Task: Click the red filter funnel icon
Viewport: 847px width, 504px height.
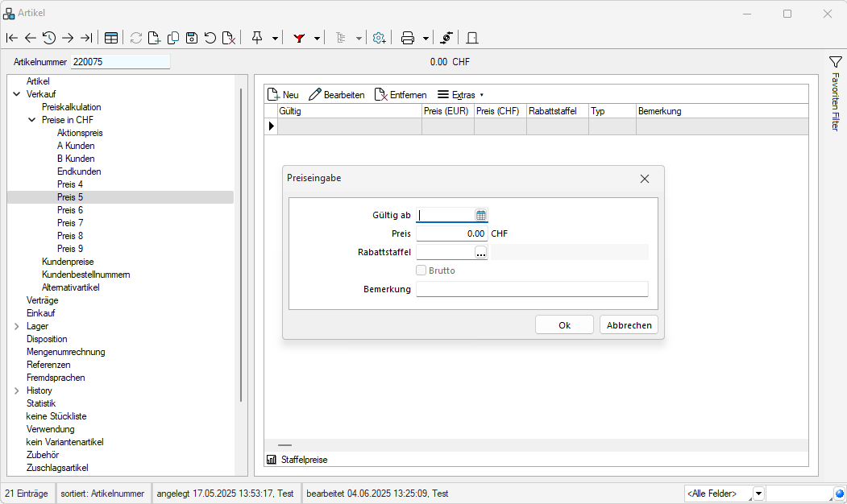Action: 299,38
